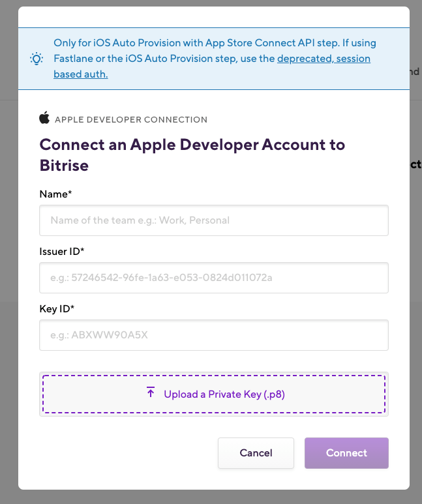The image size is (422, 504).
Task: Click the Connect an Apple Developer Account heading
Action: point(192,145)
